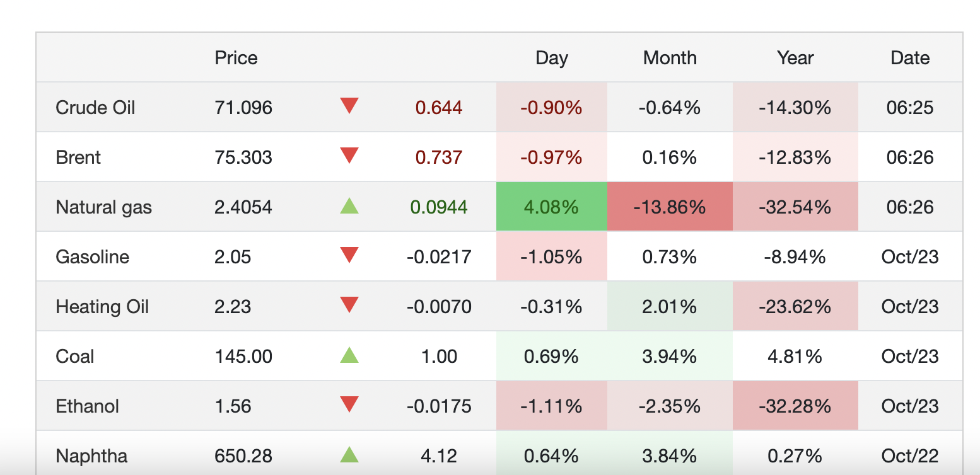Click the green up arrow in Naphtha row
The image size is (980, 475).
pos(349,454)
